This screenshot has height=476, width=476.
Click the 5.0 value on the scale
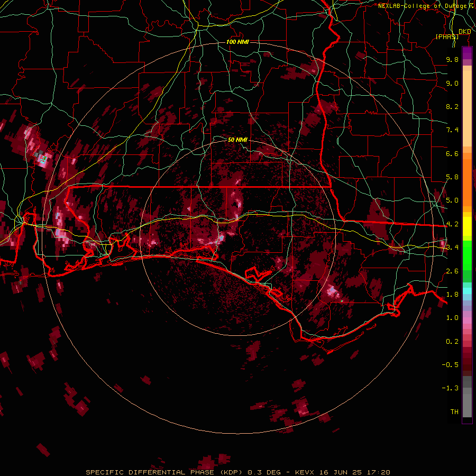pyautogui.click(x=452, y=200)
